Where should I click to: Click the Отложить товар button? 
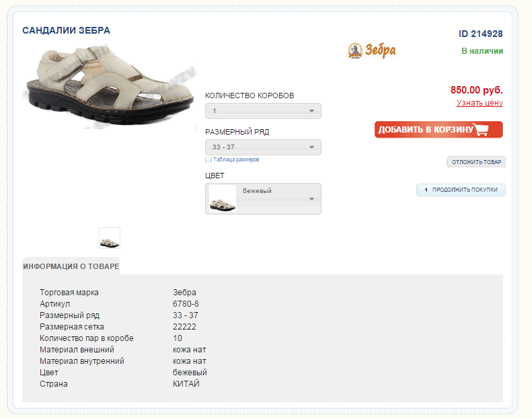(476, 162)
